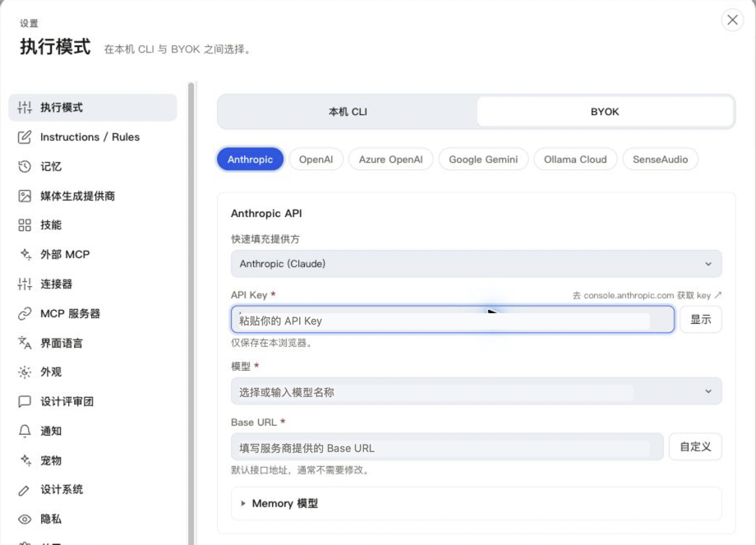This screenshot has width=756, height=545.
Task: Open 界面语言 settings page
Action: 93,343
